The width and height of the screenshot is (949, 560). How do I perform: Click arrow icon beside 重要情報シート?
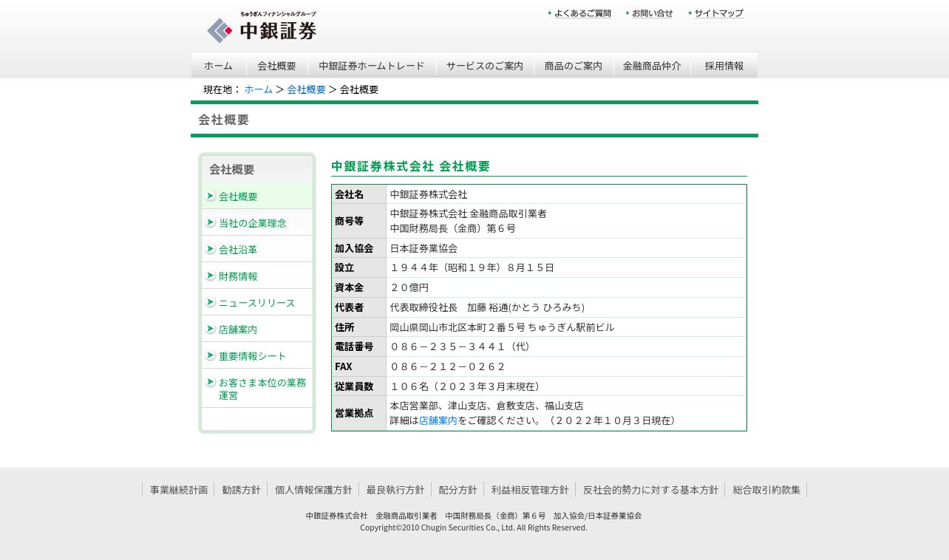(x=211, y=355)
